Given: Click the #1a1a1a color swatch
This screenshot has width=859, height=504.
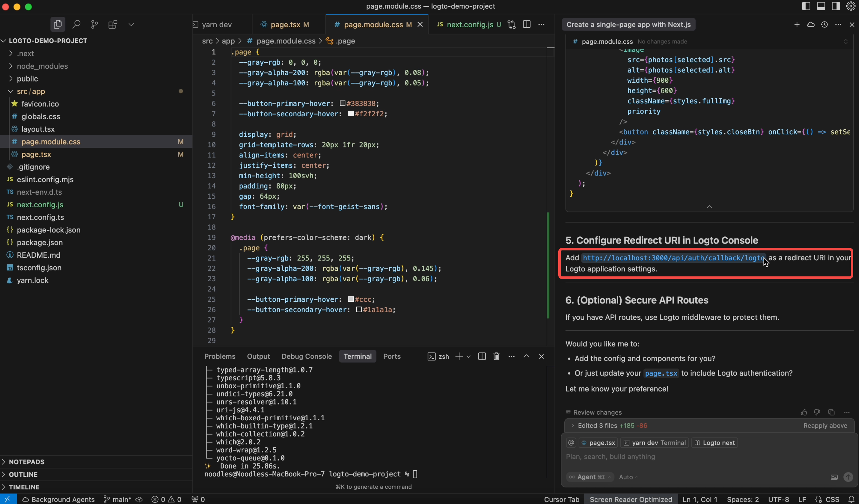Looking at the screenshot, I should tap(358, 310).
